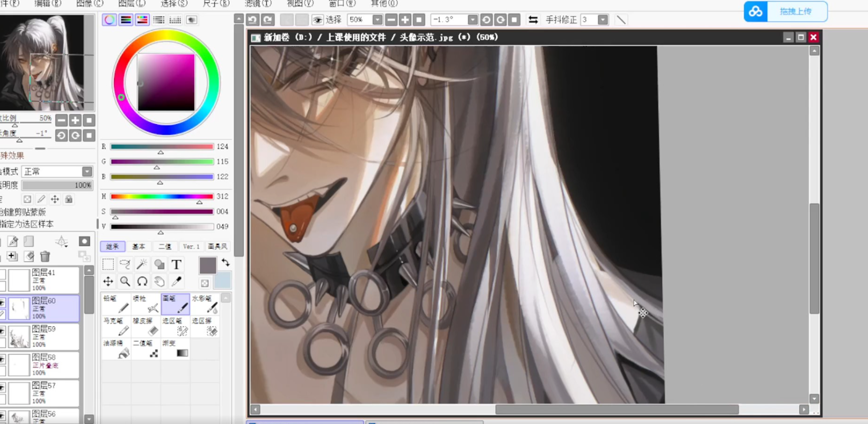The image size is (868, 424).
Task: Swap foreground and background colors
Action: coord(225,262)
